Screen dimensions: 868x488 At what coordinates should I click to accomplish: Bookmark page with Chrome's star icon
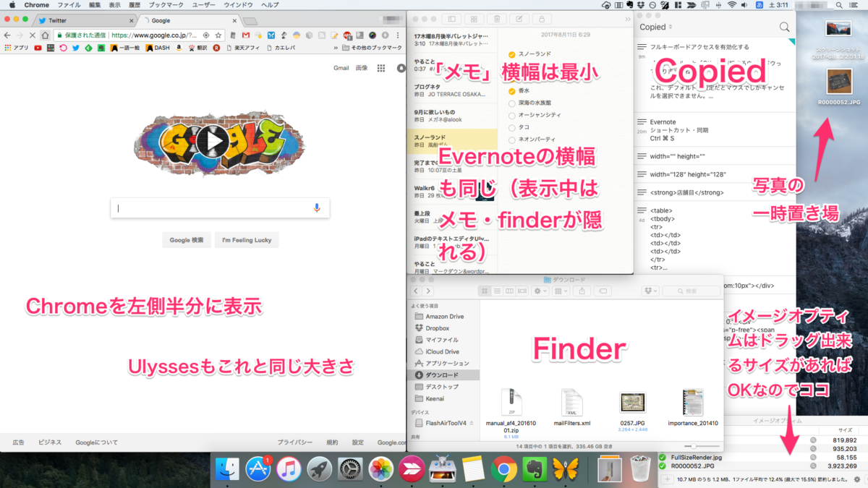tap(219, 35)
